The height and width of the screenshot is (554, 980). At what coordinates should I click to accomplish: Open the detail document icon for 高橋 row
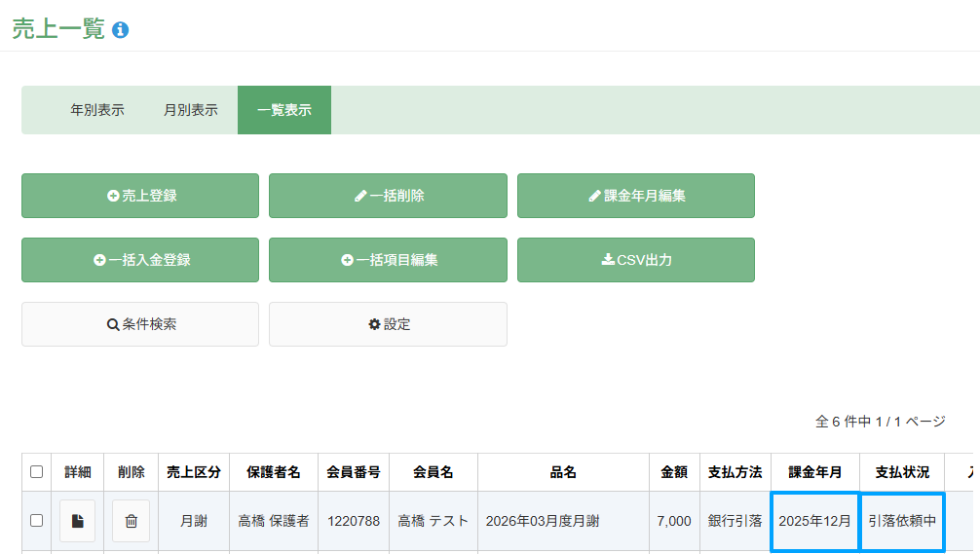[x=77, y=521]
